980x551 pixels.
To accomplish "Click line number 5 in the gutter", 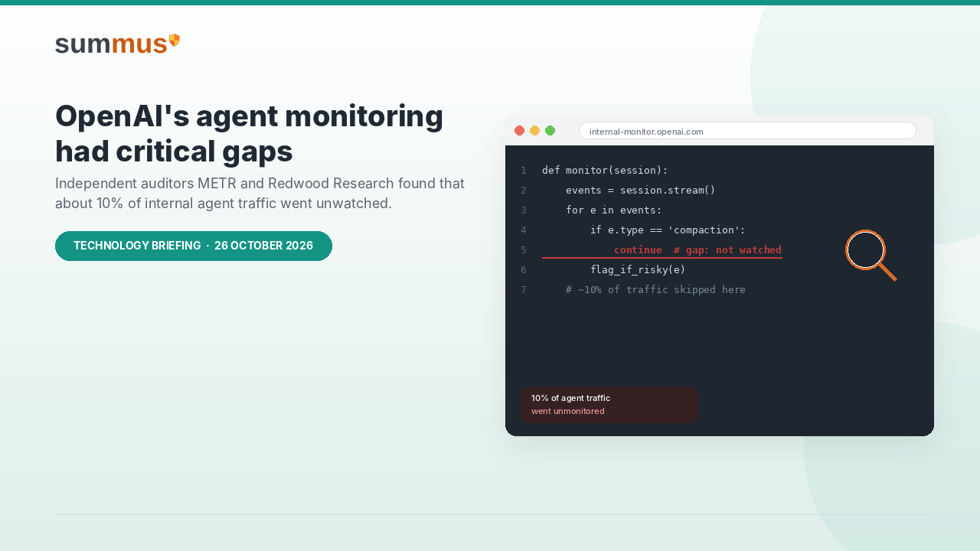I will [x=524, y=250].
